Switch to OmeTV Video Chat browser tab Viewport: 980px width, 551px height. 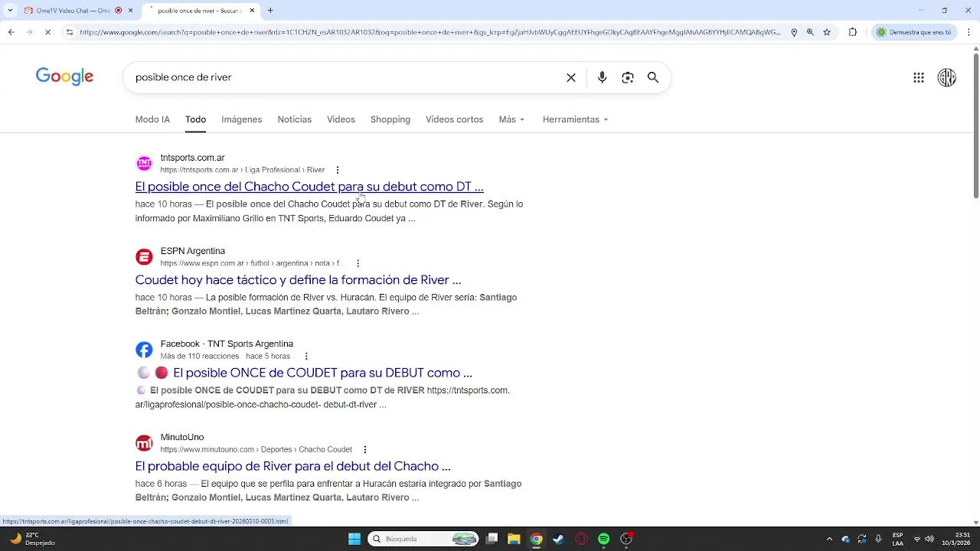coord(73,11)
